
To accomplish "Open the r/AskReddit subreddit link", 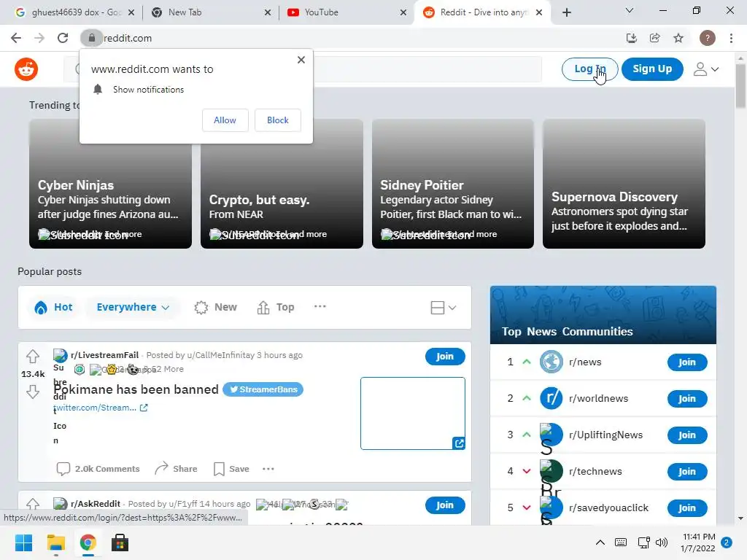I will [96, 504].
